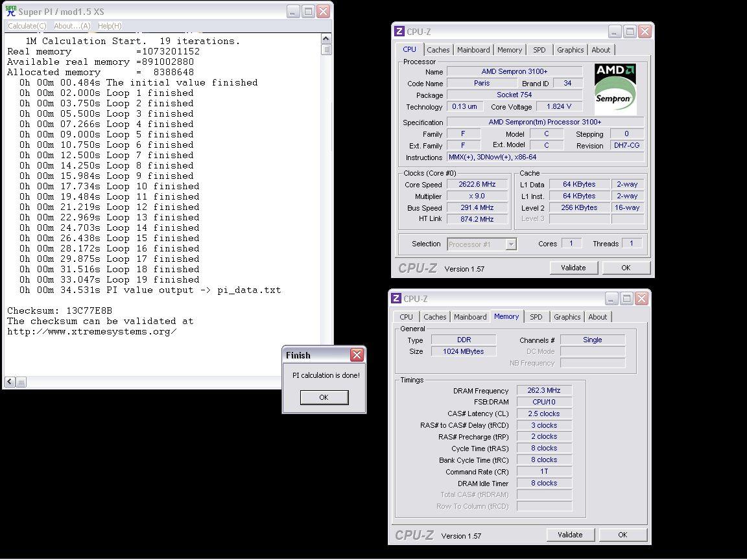Minimize the Super PI window
The width and height of the screenshot is (747, 560).
pos(293,12)
